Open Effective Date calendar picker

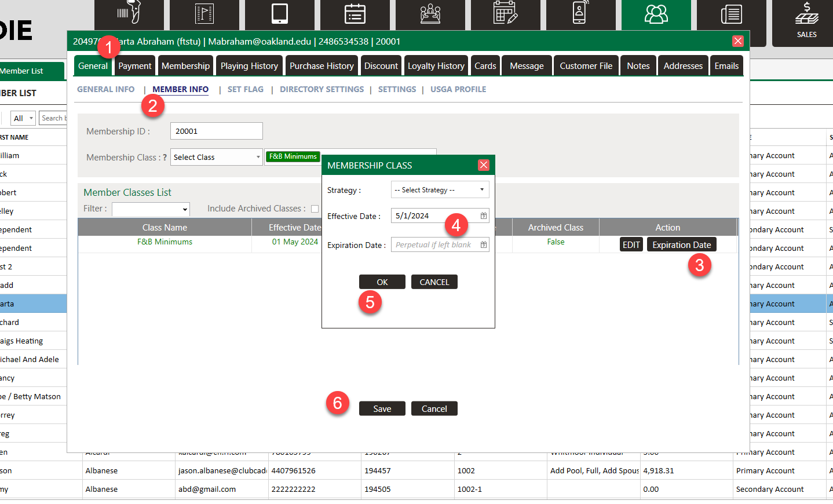click(x=483, y=216)
